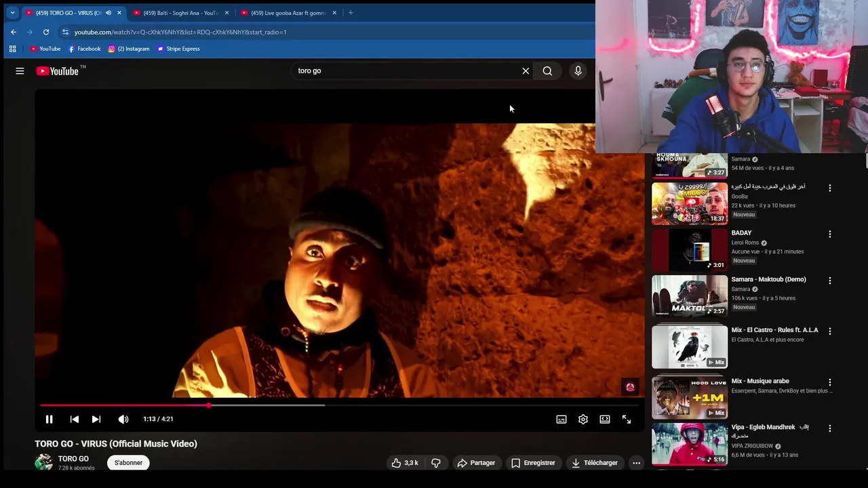Close the Balti - Soghri Ana tab
This screenshot has width=868, height=488.
pos(226,13)
